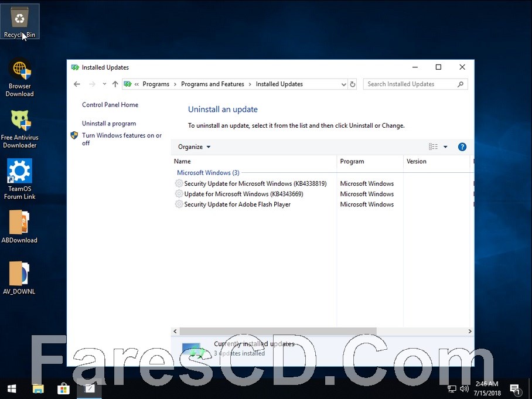Collapse the Microsoft Windows (3) group
This screenshot has width=532, height=399.
click(x=208, y=173)
